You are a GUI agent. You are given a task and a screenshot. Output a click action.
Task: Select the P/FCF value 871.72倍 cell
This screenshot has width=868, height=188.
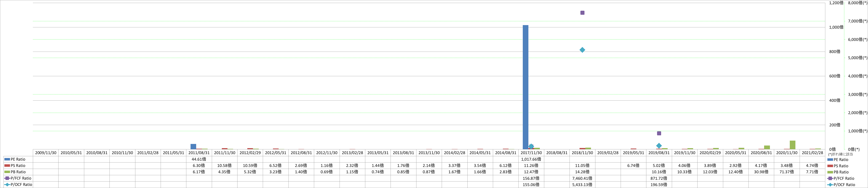tap(659, 178)
